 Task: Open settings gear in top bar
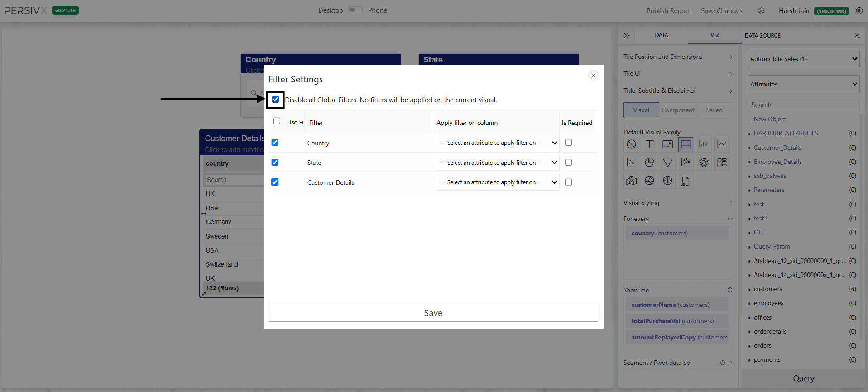coord(761,10)
